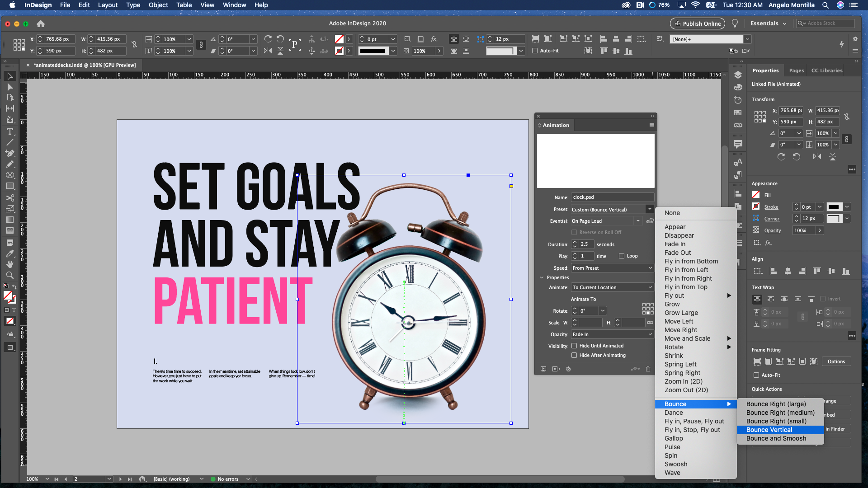
Task: Click the Publish Online button
Action: pos(697,23)
